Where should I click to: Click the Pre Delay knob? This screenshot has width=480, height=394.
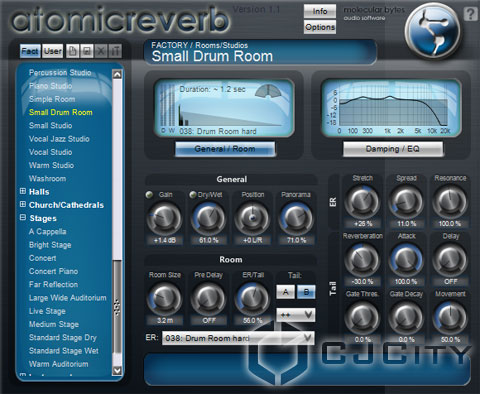coord(208,299)
